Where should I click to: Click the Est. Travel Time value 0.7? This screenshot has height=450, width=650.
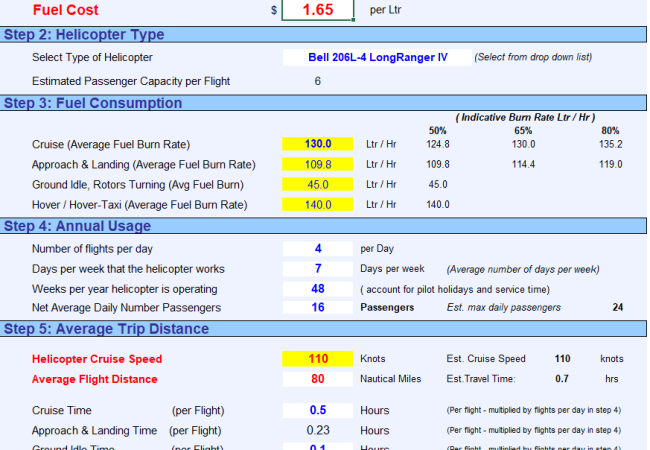562,379
